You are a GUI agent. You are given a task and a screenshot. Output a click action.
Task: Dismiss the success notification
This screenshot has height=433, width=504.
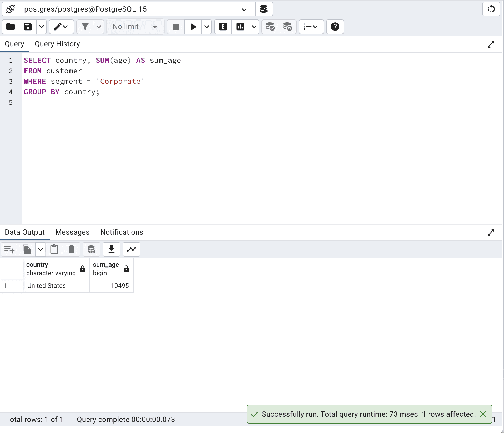click(483, 414)
